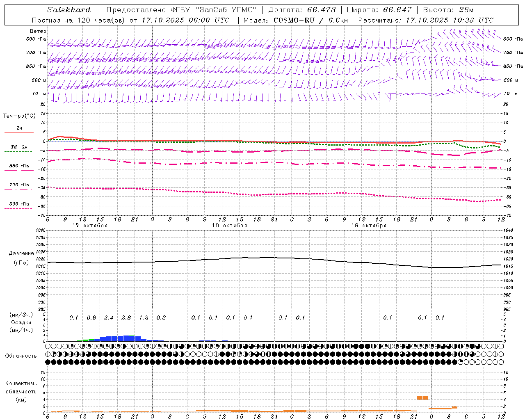The width and height of the screenshot is (525, 420).
Task: Click the "18 октября" date label
Action: coord(229,226)
